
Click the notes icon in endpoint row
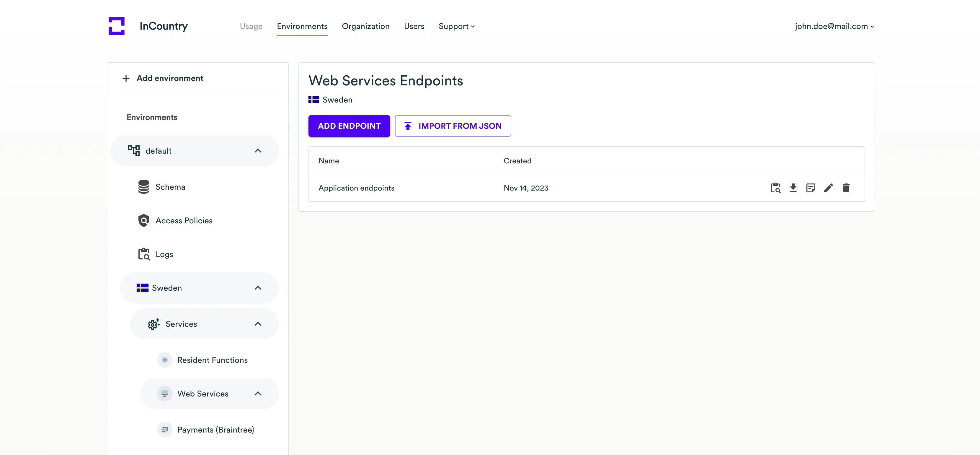(810, 188)
